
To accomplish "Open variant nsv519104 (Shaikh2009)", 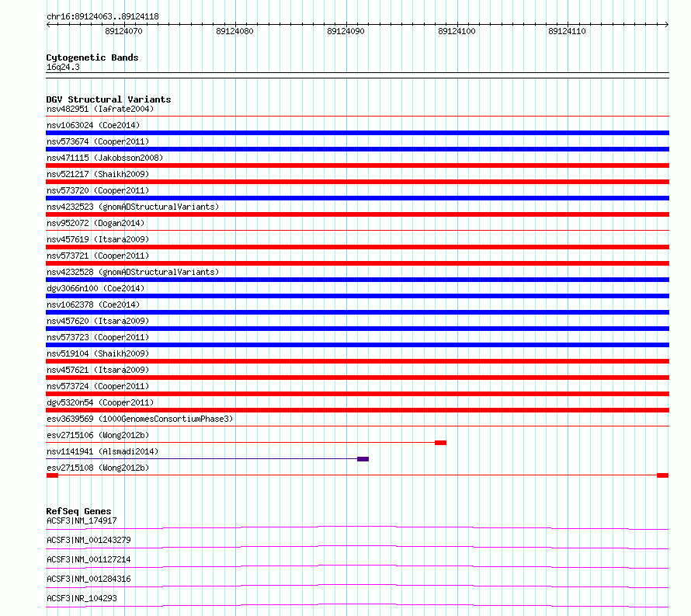I will pyautogui.click(x=98, y=353).
